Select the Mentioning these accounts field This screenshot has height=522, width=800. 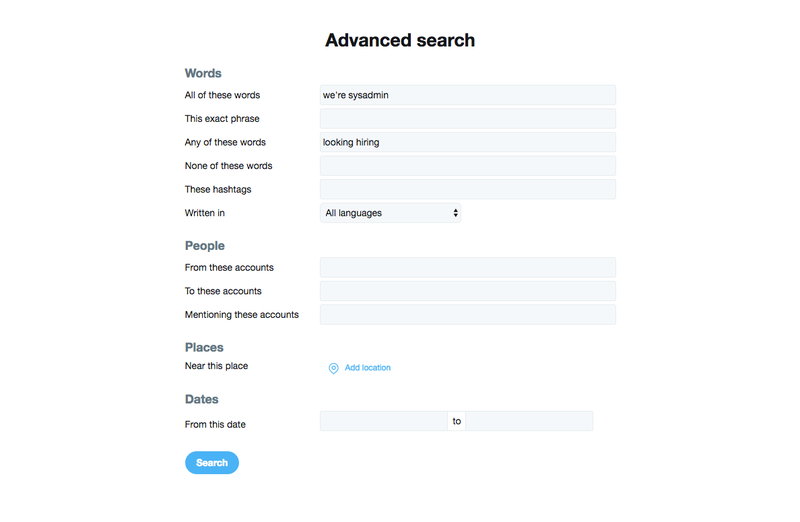[468, 314]
